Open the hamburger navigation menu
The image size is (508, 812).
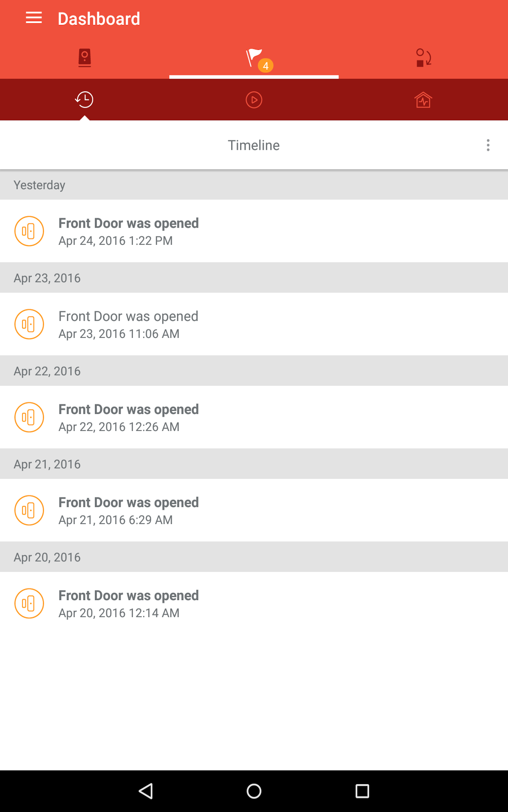34,18
